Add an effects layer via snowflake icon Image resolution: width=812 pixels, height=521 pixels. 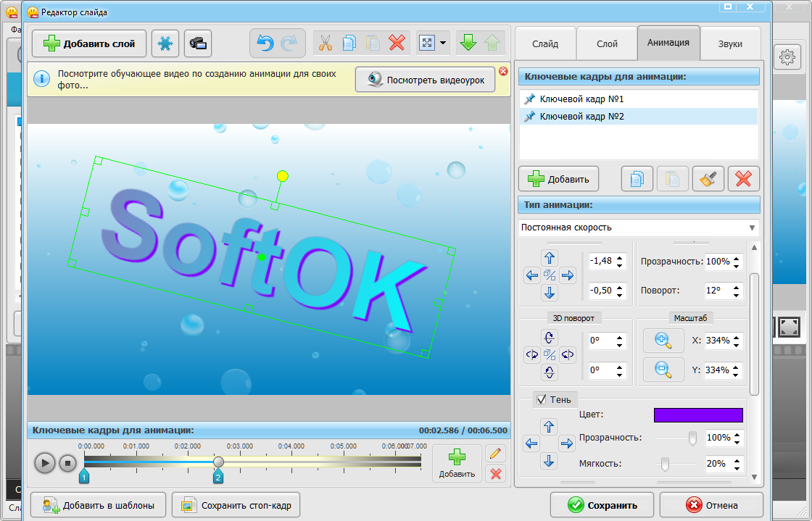pyautogui.click(x=165, y=43)
